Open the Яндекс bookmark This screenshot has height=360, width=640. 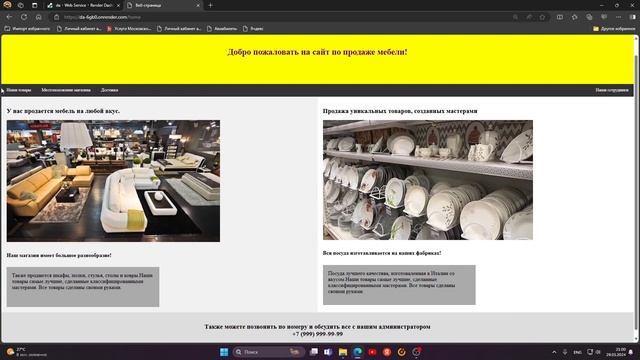tap(253, 29)
